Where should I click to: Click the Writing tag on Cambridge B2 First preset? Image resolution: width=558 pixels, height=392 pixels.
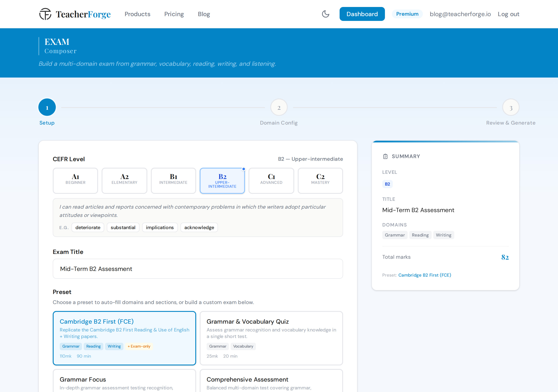114,346
